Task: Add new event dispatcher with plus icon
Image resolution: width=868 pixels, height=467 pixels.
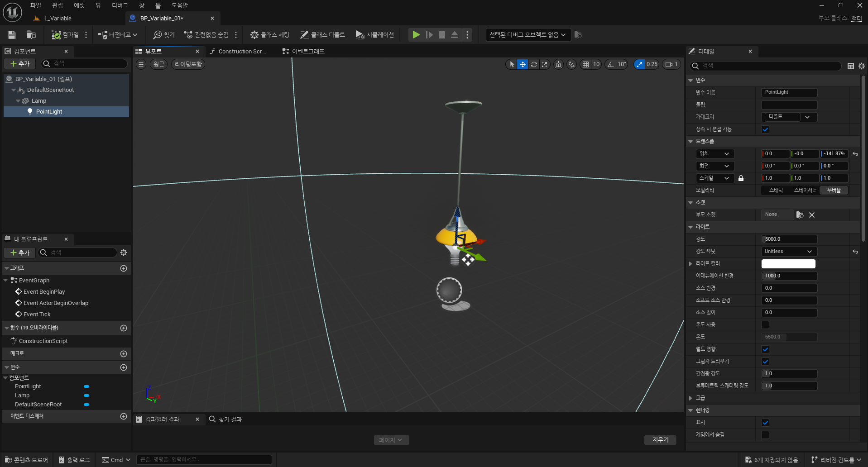Action: point(124,416)
